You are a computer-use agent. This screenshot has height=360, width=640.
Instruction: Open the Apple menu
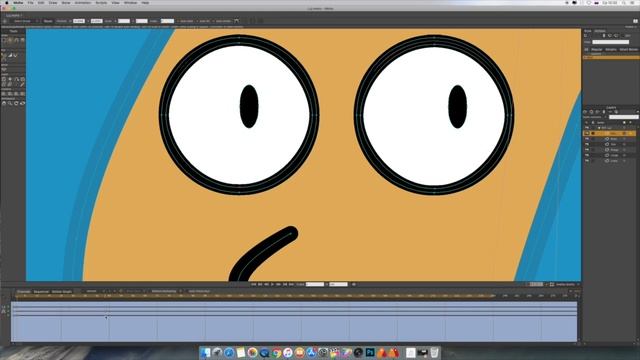click(7, 2)
